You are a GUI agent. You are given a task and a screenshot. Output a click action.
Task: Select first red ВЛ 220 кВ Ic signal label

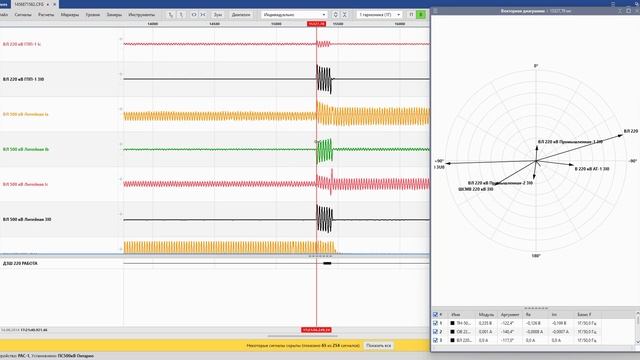(22, 44)
